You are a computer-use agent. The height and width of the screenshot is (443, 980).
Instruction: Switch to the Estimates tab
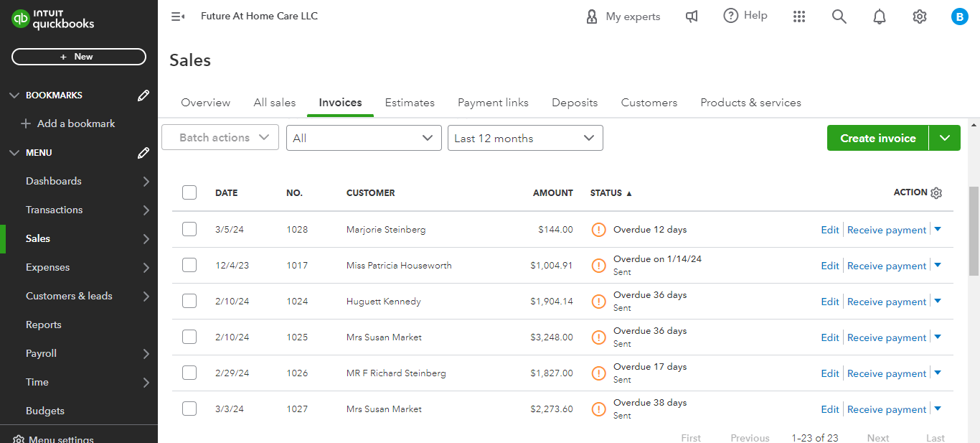tap(410, 103)
